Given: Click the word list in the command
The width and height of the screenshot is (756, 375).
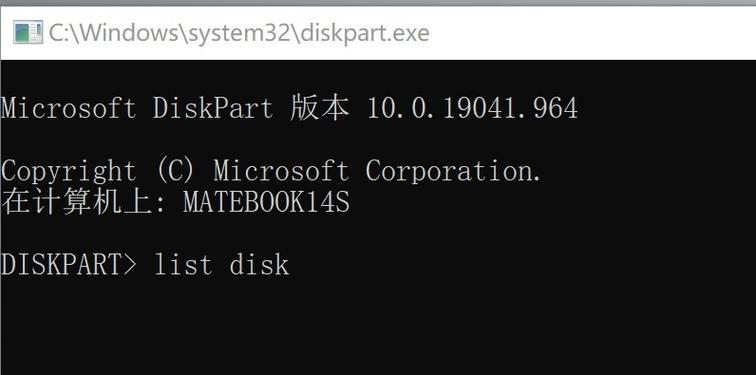Looking at the screenshot, I should pos(183,265).
